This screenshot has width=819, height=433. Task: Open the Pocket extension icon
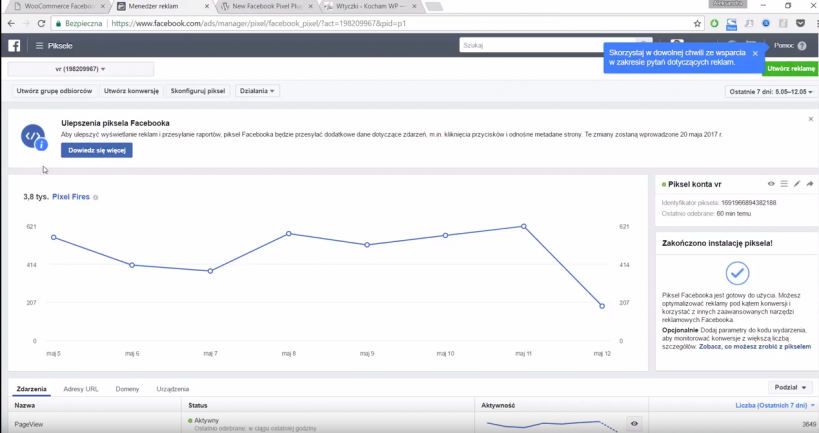800,24
